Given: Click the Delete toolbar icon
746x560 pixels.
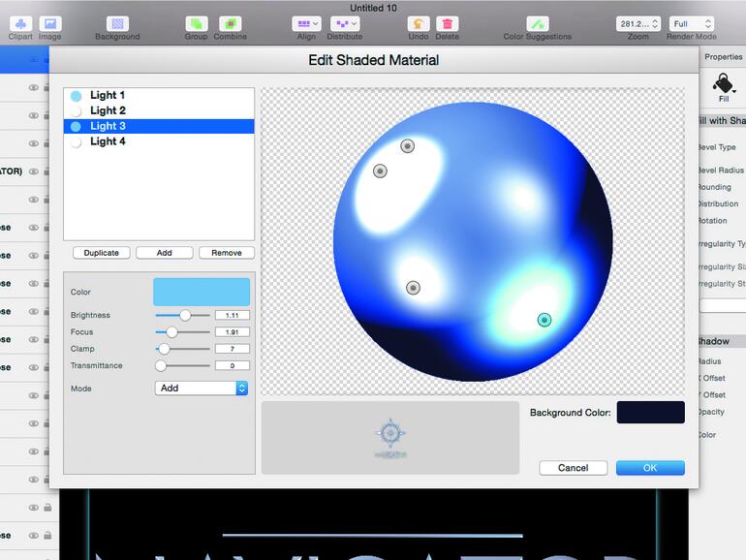Looking at the screenshot, I should (x=448, y=24).
